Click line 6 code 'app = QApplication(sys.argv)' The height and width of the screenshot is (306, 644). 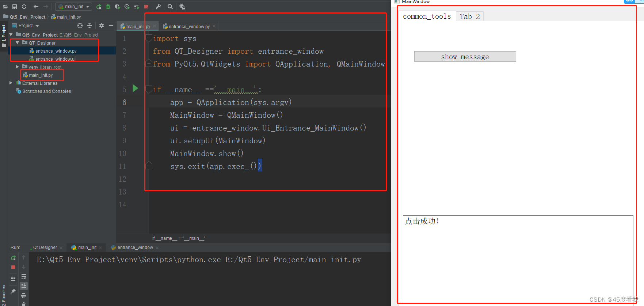231,102
